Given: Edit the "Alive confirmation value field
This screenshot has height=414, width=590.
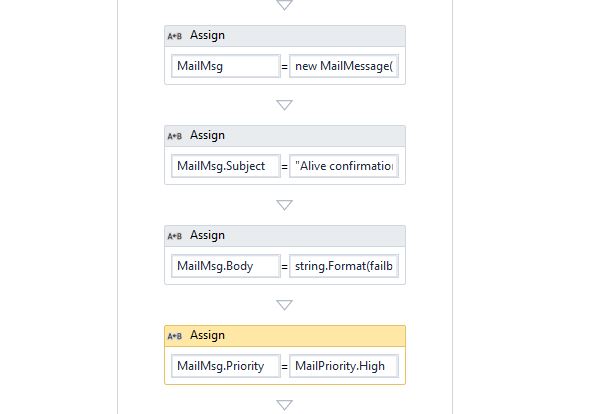Looking at the screenshot, I should click(344, 166).
